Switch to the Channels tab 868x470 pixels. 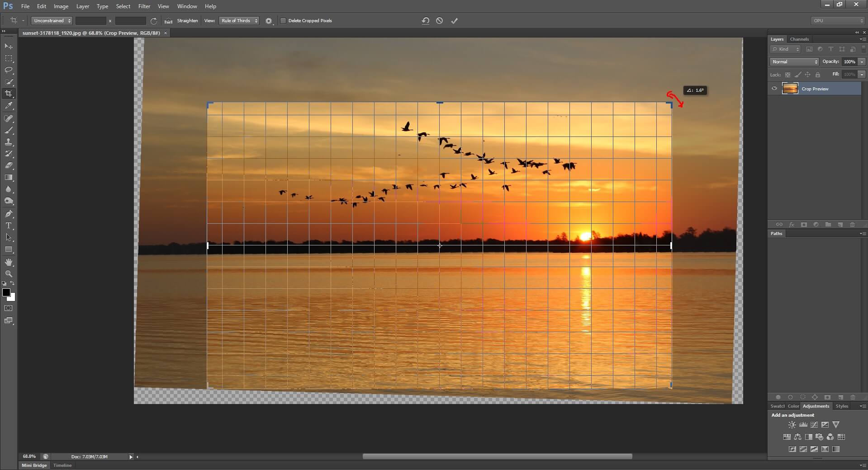(799, 39)
